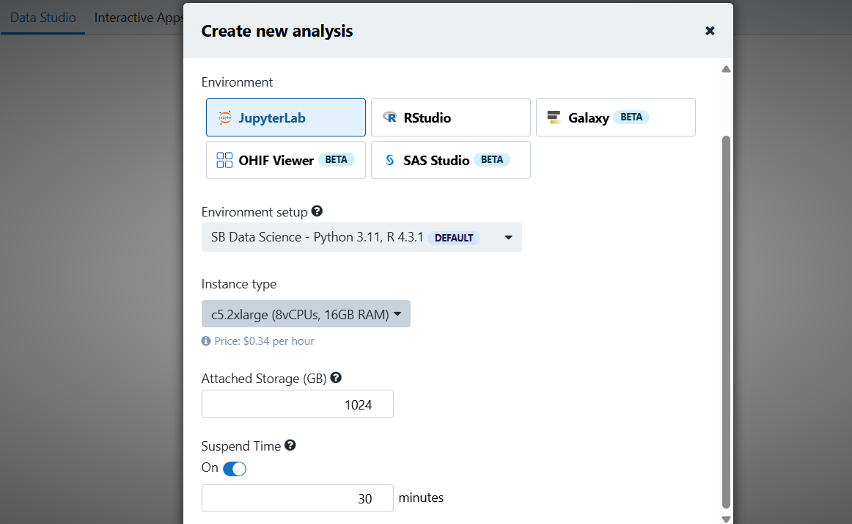Focus the Attached Storage input field
Image resolution: width=852 pixels, height=524 pixels.
[x=297, y=404]
